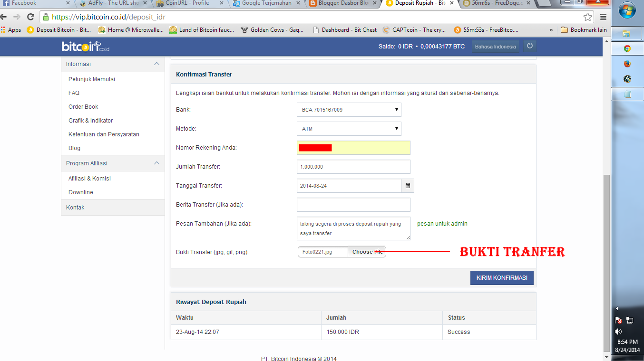Launch Firefox from the taskbar
The image size is (644, 361).
627,64
